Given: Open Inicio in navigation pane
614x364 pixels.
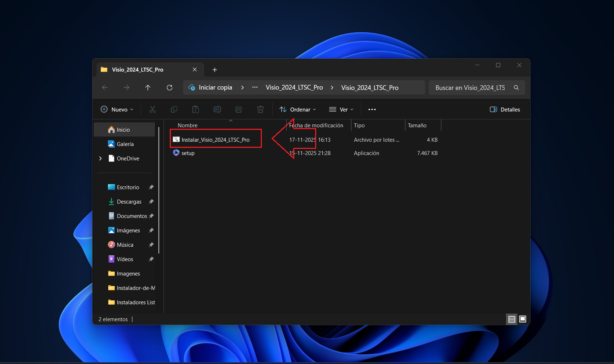Looking at the screenshot, I should 124,129.
